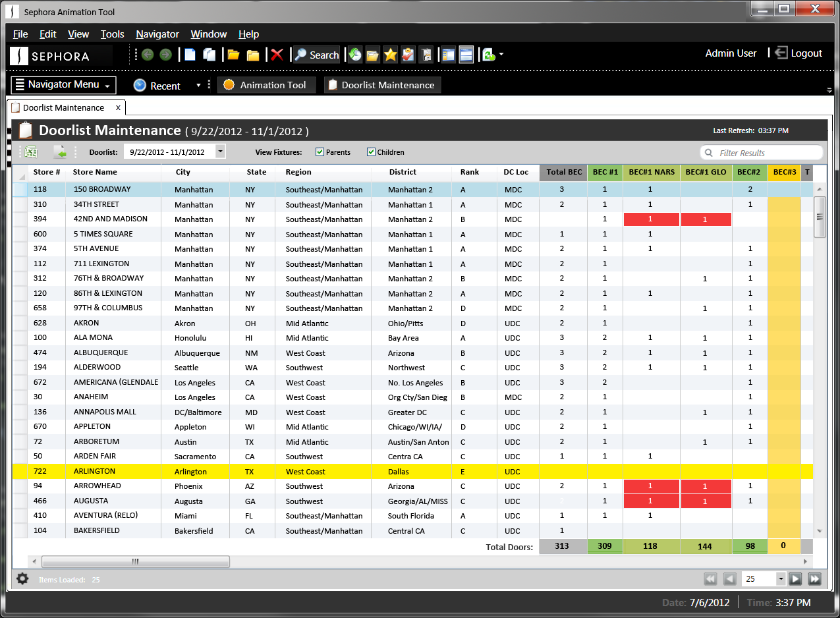
Task: Go to the last page of results
Action: click(815, 578)
